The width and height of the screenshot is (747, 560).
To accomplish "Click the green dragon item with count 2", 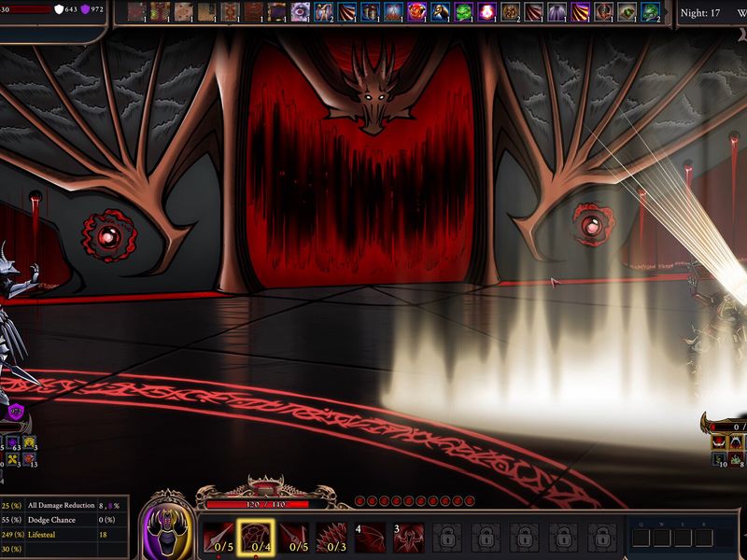I will coord(650,12).
